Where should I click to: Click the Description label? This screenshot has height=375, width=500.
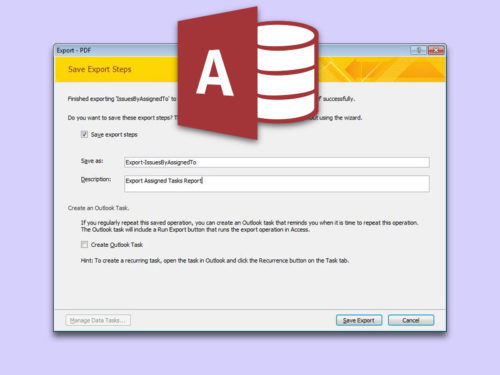tap(96, 179)
